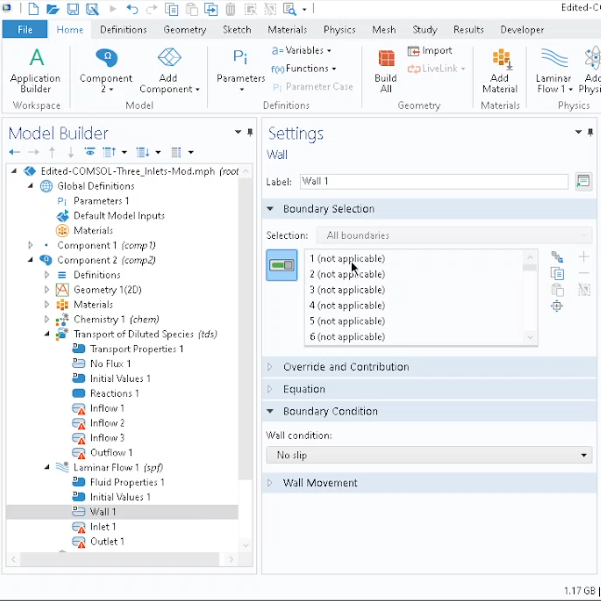The height and width of the screenshot is (601, 601).
Task: Open Application Builder workspace
Action: point(35,71)
